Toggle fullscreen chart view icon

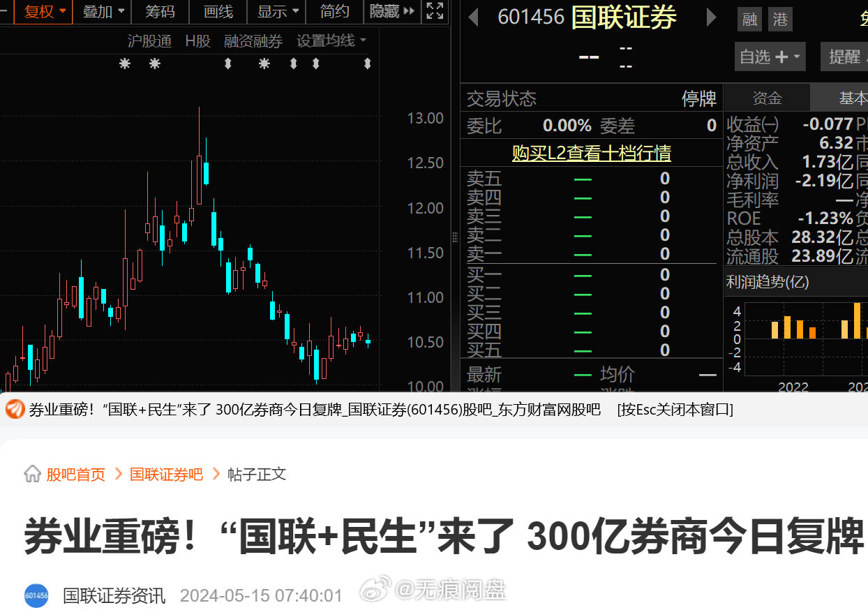435,11
